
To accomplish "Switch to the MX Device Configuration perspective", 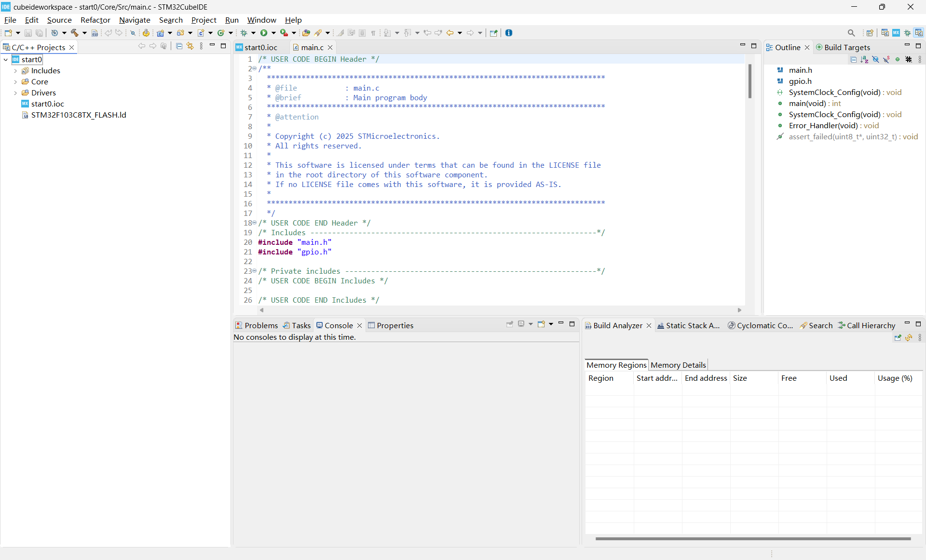I will click(x=896, y=33).
